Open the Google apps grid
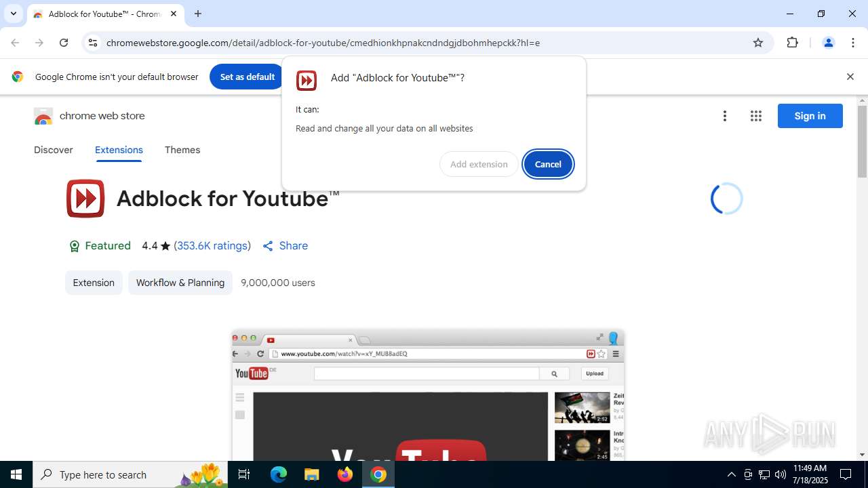The height and width of the screenshot is (488, 868). (x=756, y=116)
